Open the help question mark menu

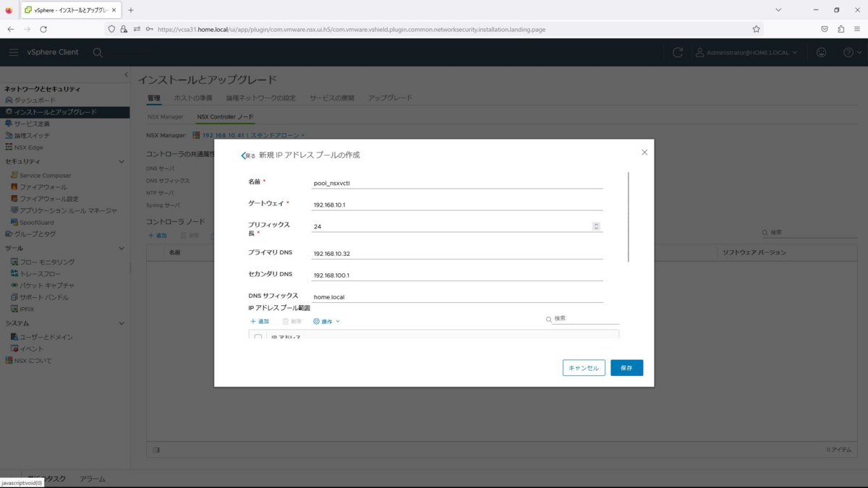click(x=853, y=52)
